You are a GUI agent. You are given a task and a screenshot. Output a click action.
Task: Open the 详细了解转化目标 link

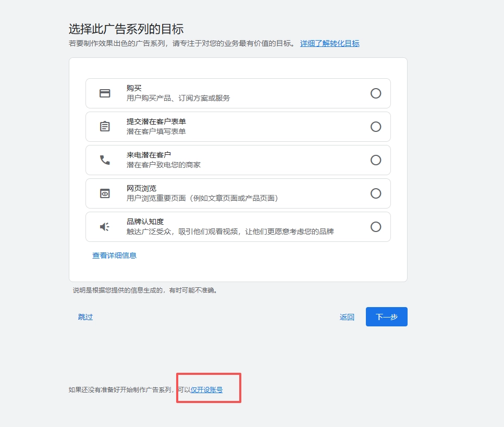pos(330,43)
